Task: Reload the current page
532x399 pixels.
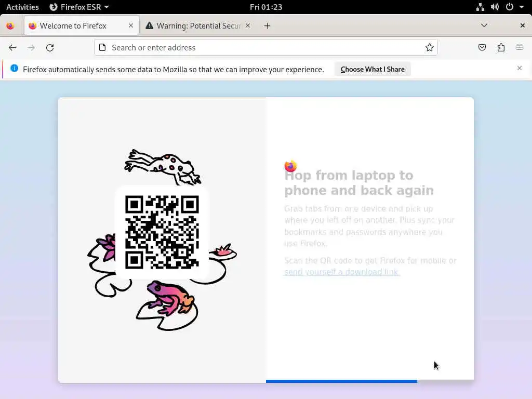Action: [x=50, y=47]
